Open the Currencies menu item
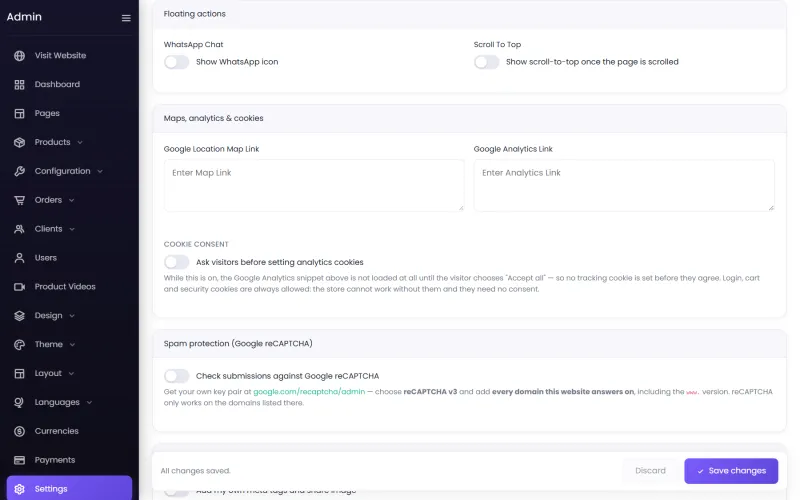 tap(69, 432)
